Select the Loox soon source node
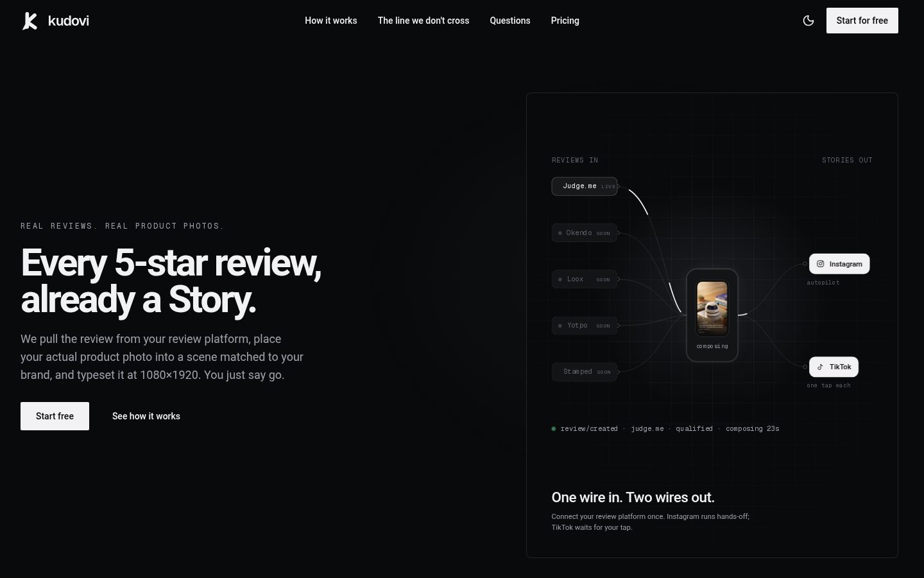This screenshot has height=578, width=924. (x=585, y=279)
